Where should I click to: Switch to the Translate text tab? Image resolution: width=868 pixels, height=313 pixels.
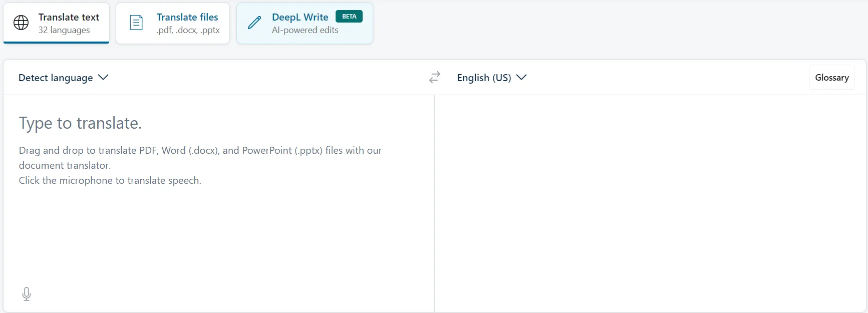[57, 23]
